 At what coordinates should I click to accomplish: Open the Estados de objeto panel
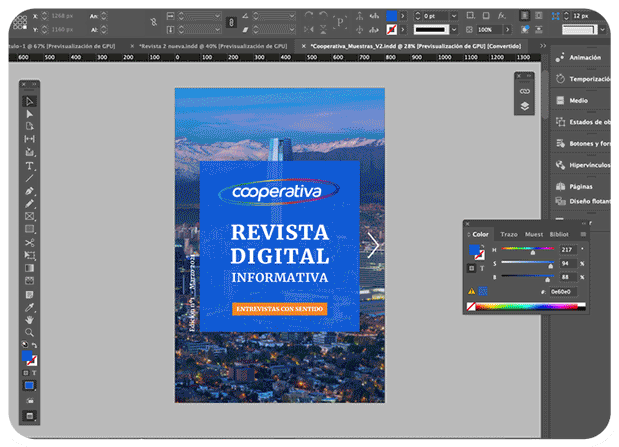coord(581,122)
